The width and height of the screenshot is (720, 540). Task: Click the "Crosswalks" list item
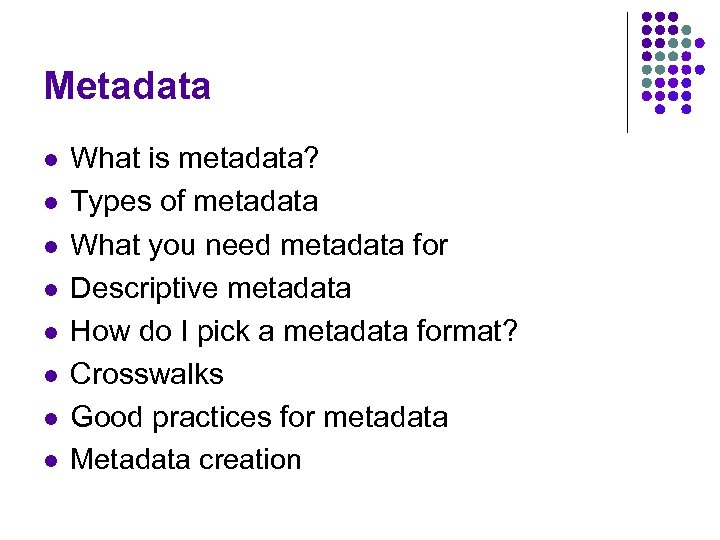pos(147,374)
